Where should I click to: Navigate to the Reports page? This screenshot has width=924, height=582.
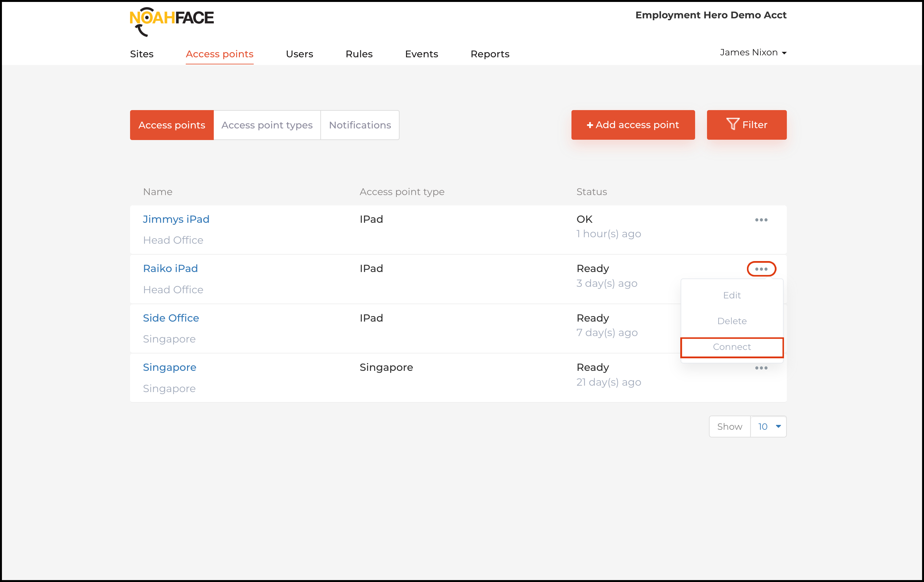pos(490,54)
